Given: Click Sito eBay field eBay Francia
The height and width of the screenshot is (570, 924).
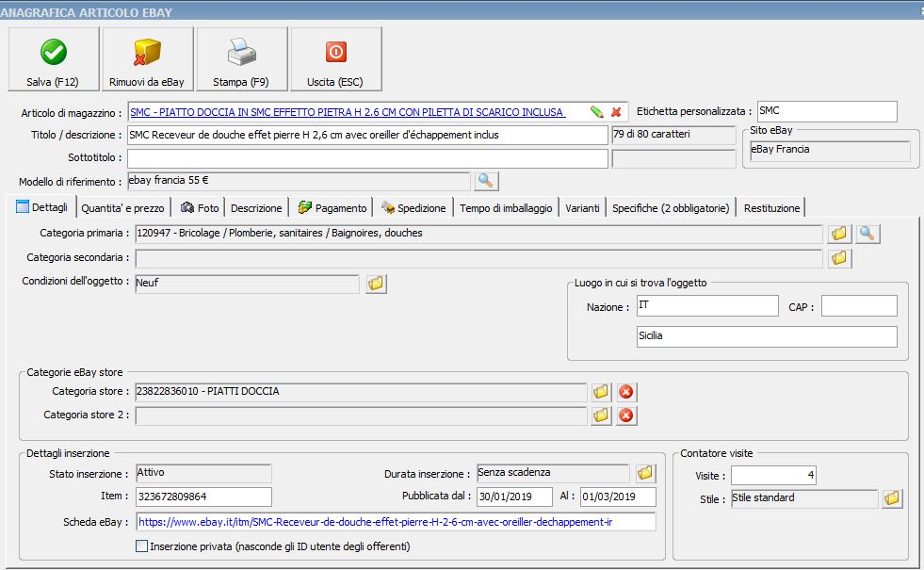Looking at the screenshot, I should click(831, 151).
